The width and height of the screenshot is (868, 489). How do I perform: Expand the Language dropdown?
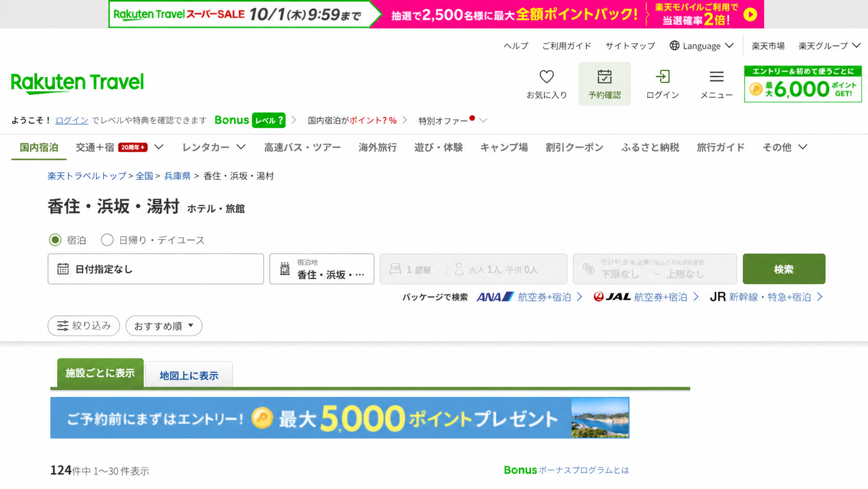coord(729,46)
